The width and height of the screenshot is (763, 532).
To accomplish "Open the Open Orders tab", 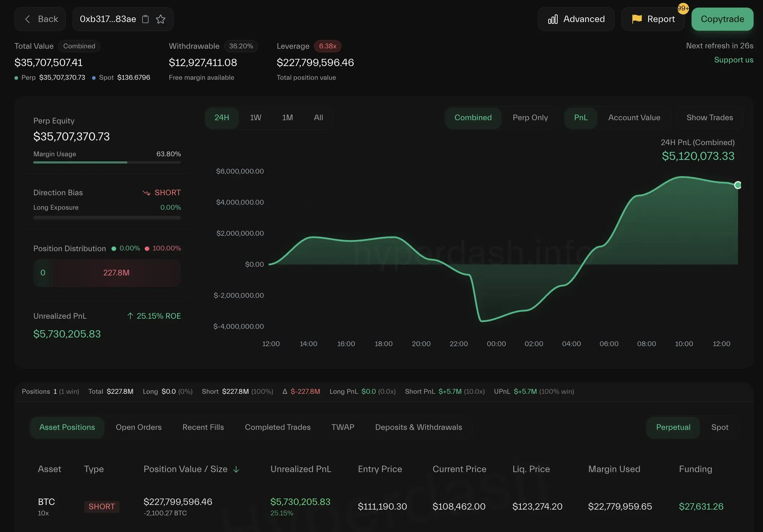I will [139, 427].
